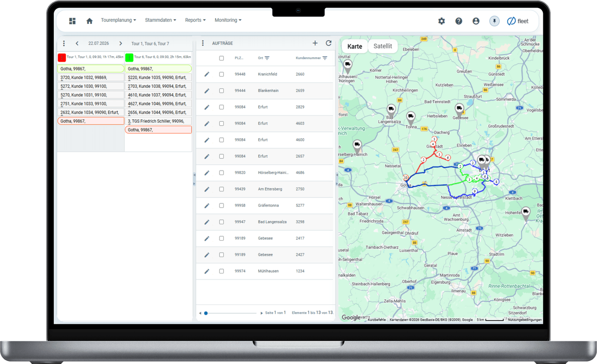597x364 pixels.
Task: Open the Reports dropdown menu
Action: [x=196, y=20]
